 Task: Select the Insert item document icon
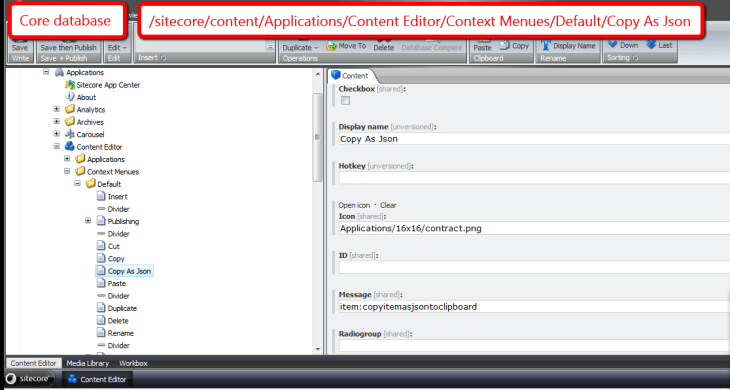point(101,196)
